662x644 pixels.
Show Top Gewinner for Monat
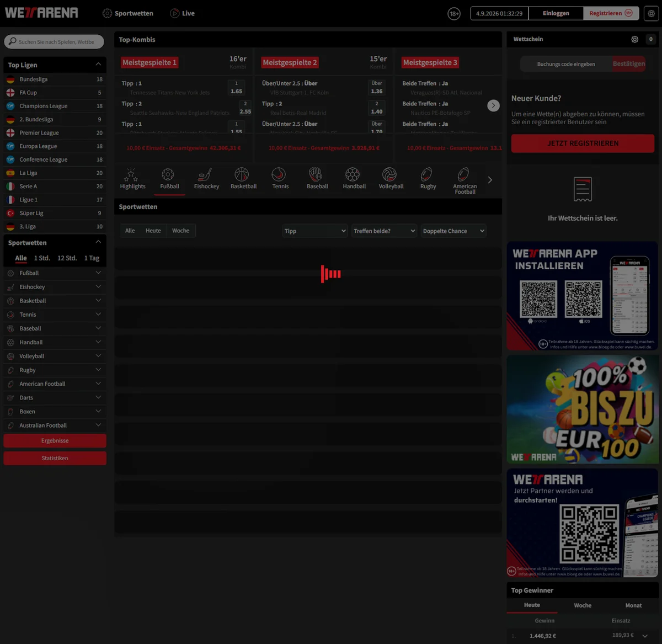pos(633,605)
